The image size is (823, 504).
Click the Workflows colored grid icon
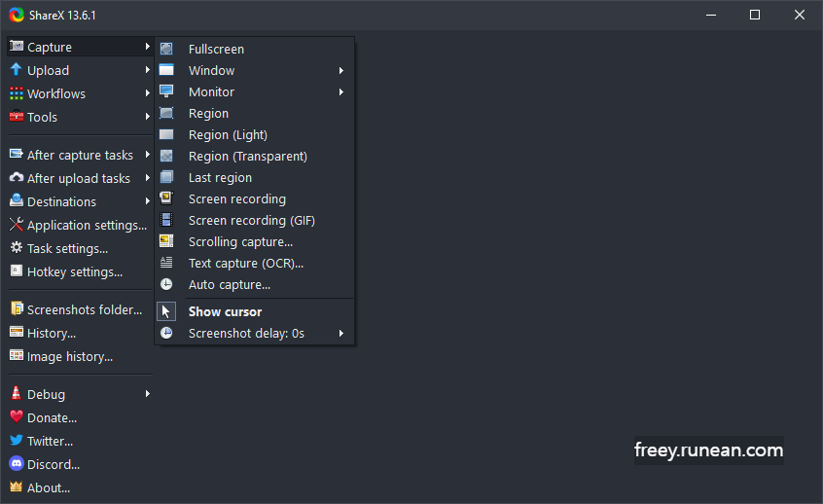(x=17, y=93)
